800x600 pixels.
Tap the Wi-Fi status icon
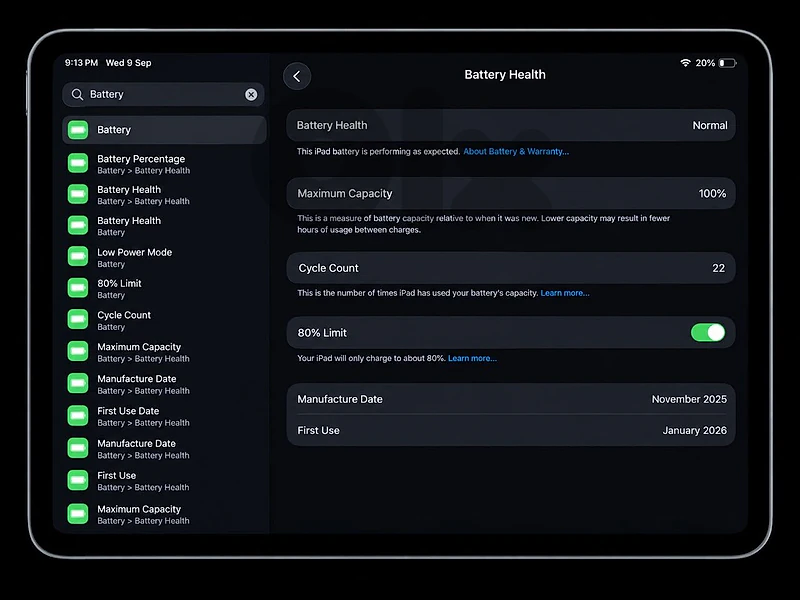click(685, 63)
